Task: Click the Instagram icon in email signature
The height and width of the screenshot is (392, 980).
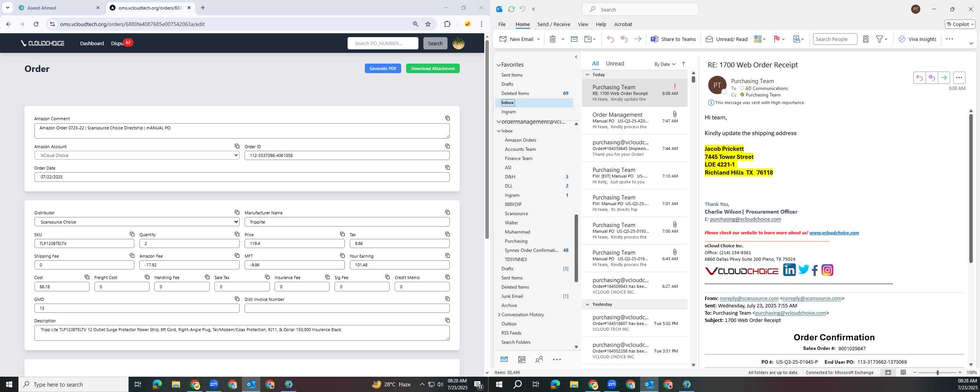Action: click(x=827, y=270)
